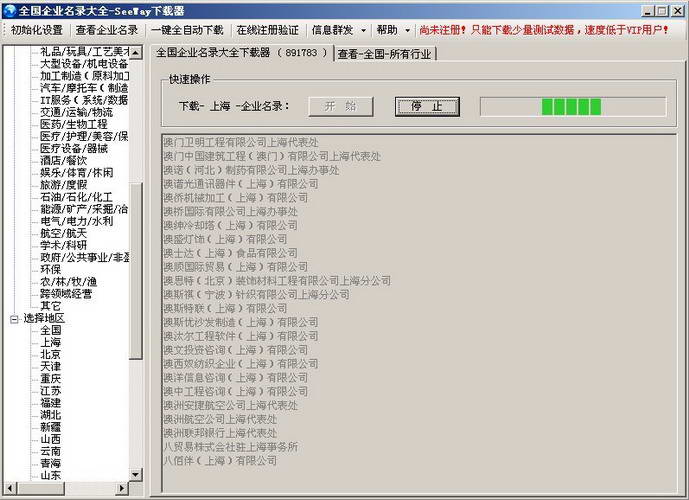689x500 pixels.
Task: Select 学术/科研 industry item
Action: click(64, 245)
